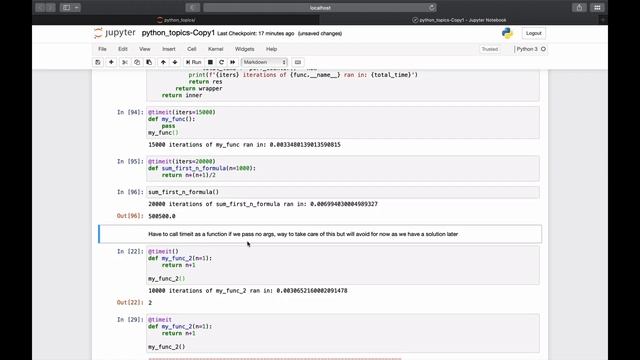Save notebook with the floppy disk icon
The height and width of the screenshot is (360, 640).
click(x=98, y=62)
